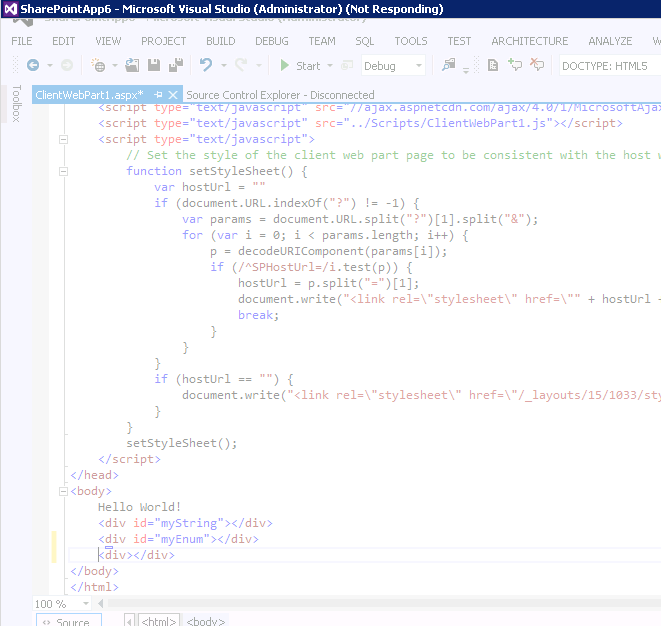Image resolution: width=661 pixels, height=626 pixels.
Task: Open the EDIT menu
Action: click(x=64, y=41)
